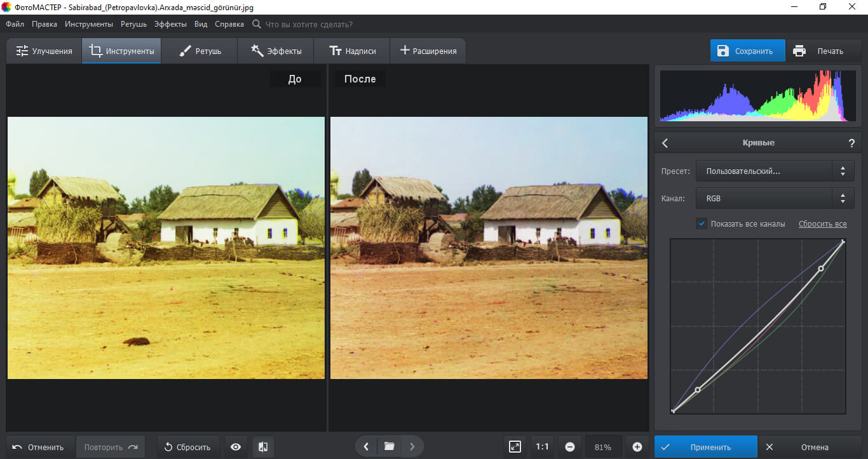Toggle the eye preview original icon
868x459 pixels.
pos(236,447)
